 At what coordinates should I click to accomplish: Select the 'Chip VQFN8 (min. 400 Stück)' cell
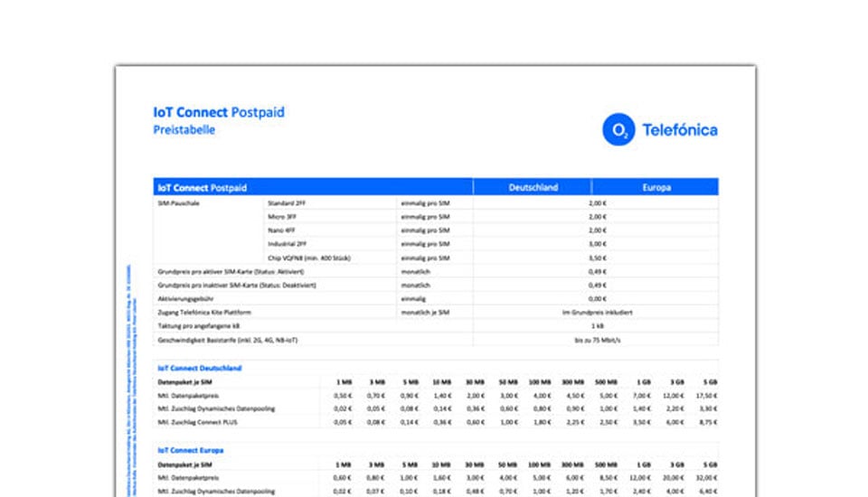pyautogui.click(x=309, y=258)
